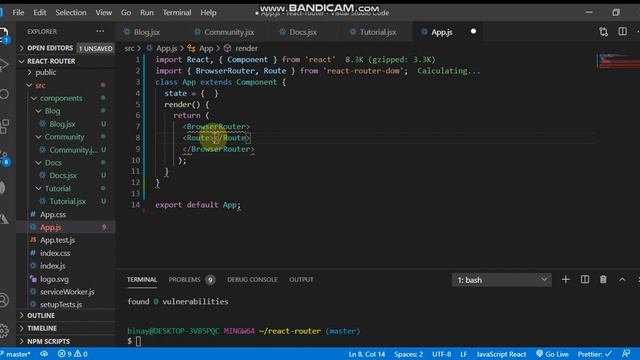Open changes compare icon in editor toolbar
This screenshot has height=360, width=640.
click(x=603, y=32)
